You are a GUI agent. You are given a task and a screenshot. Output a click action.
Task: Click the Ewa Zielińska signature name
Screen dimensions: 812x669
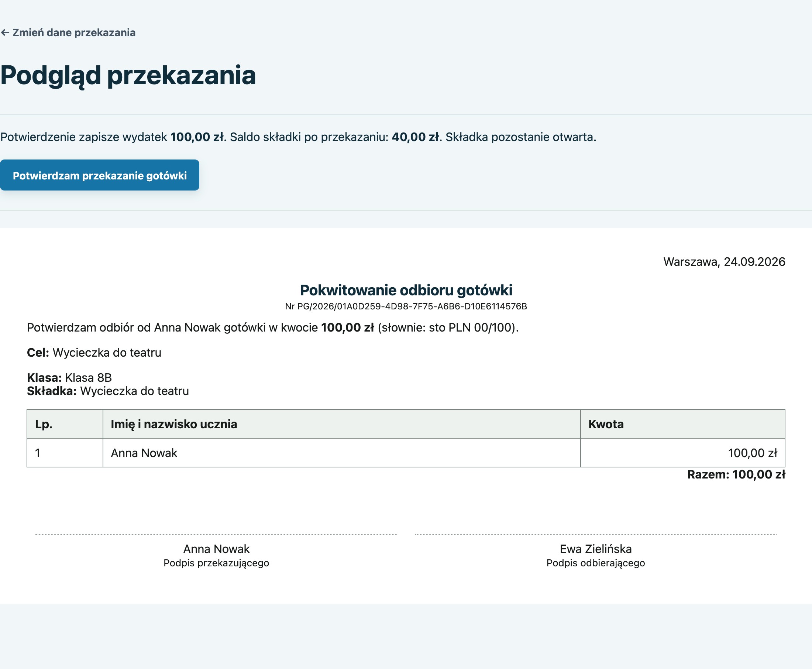click(x=595, y=549)
